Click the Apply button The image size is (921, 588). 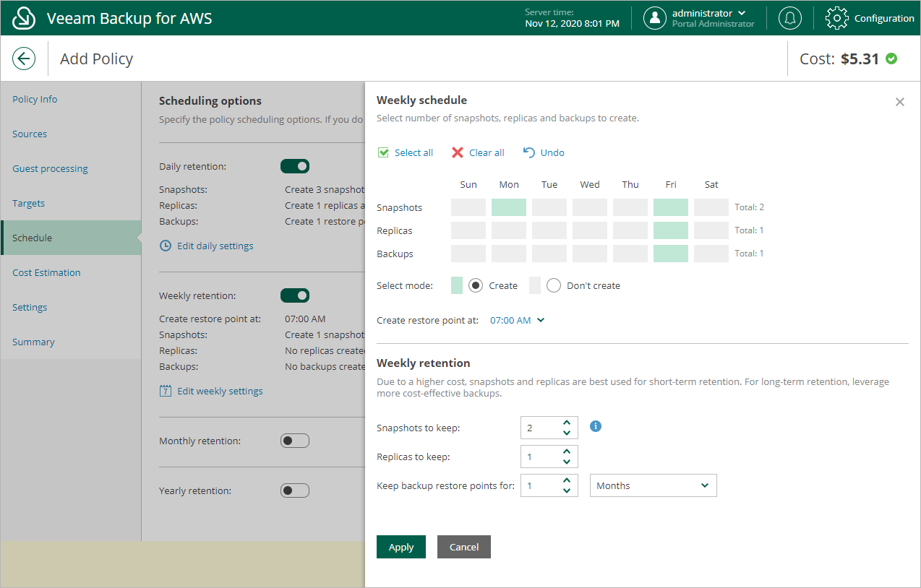tap(401, 547)
